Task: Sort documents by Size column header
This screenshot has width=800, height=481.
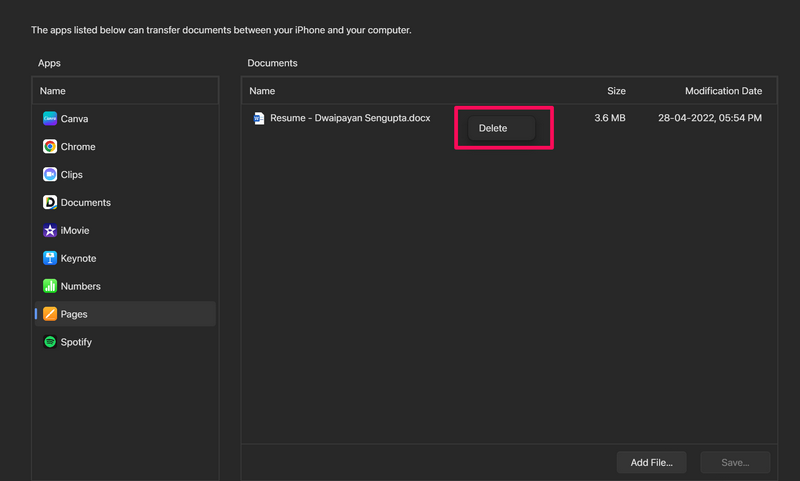Action: [x=616, y=91]
